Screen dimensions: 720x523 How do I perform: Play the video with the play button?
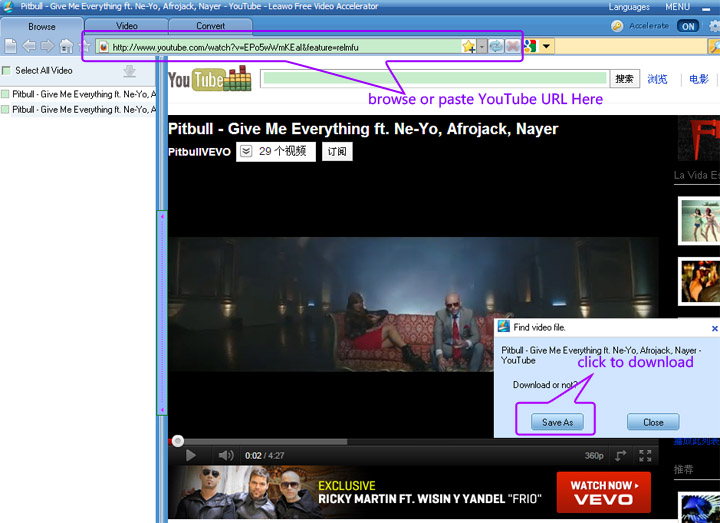coord(191,456)
